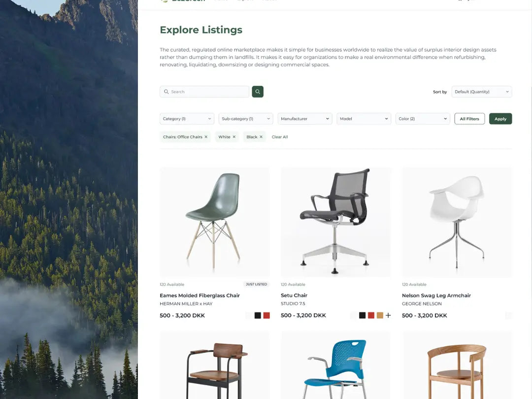Click the All Filters button
The height and width of the screenshot is (399, 532).
469,119
